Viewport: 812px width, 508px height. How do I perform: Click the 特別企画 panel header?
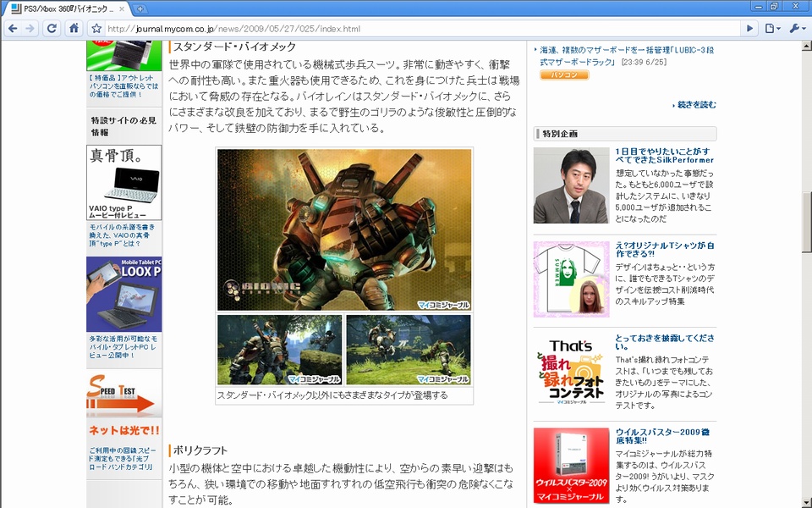(625, 134)
